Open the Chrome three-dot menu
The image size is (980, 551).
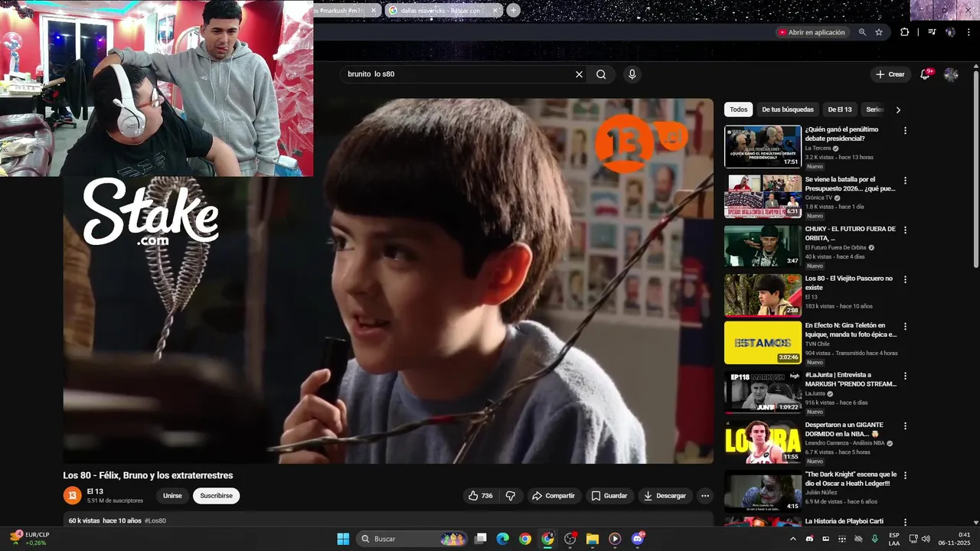coord(968,32)
